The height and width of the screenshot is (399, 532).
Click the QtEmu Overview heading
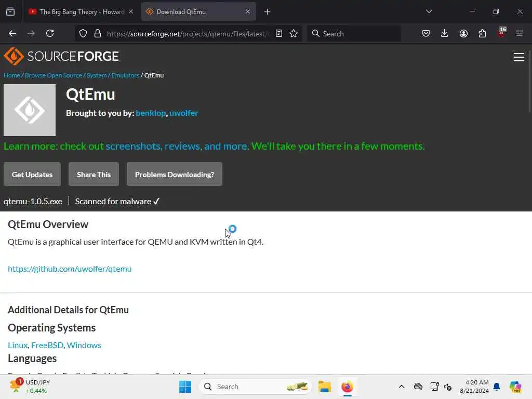click(48, 224)
